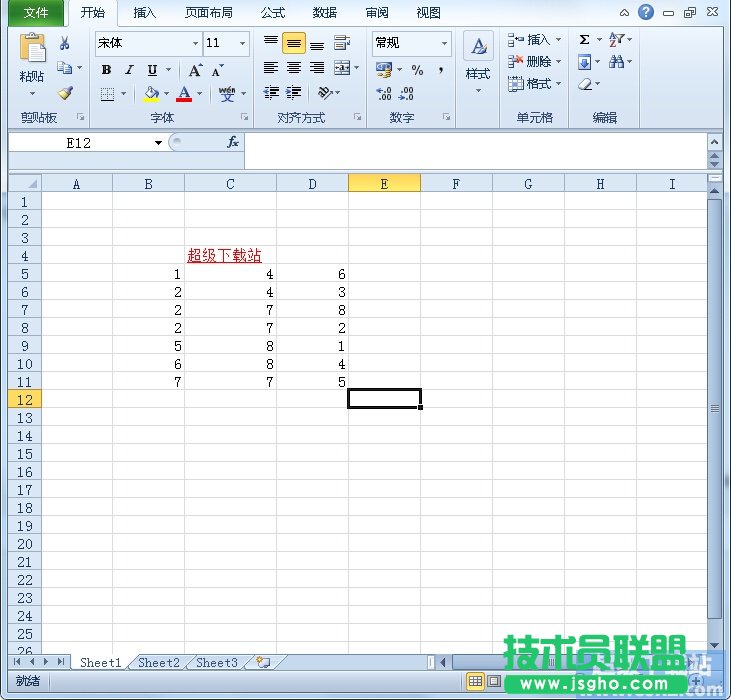This screenshot has height=700, width=731.
Task: Toggle Bold formatting
Action: click(106, 70)
